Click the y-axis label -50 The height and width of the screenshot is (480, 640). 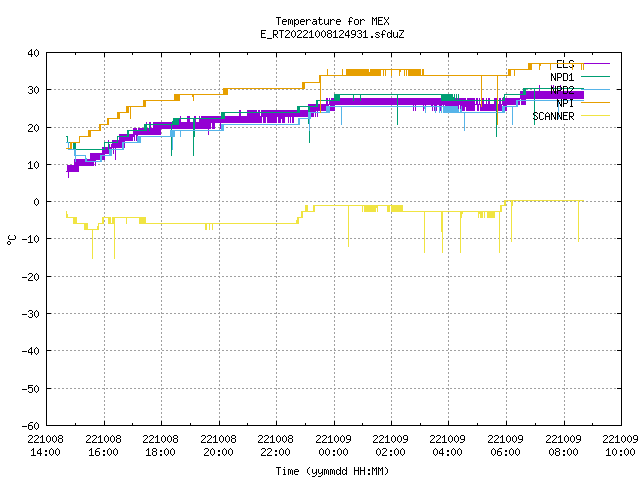[31, 389]
